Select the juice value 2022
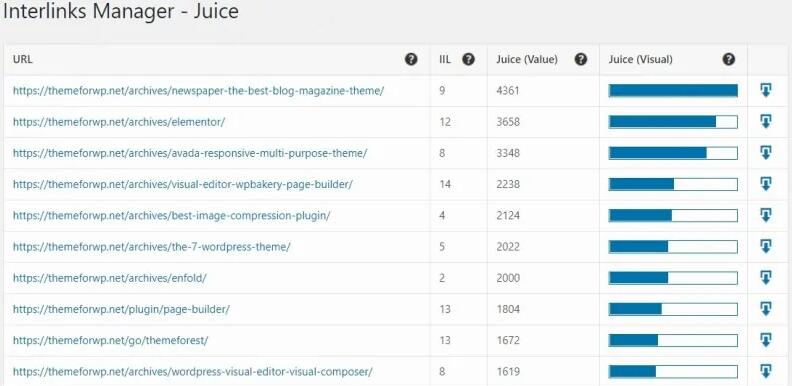Screen dimensions: 792x386 coord(508,247)
